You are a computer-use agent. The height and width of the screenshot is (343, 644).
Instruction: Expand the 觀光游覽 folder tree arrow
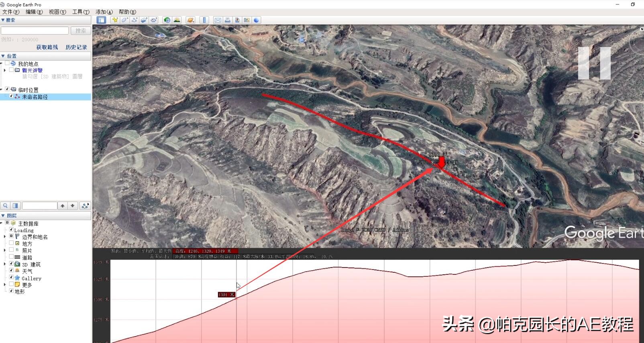(5, 70)
